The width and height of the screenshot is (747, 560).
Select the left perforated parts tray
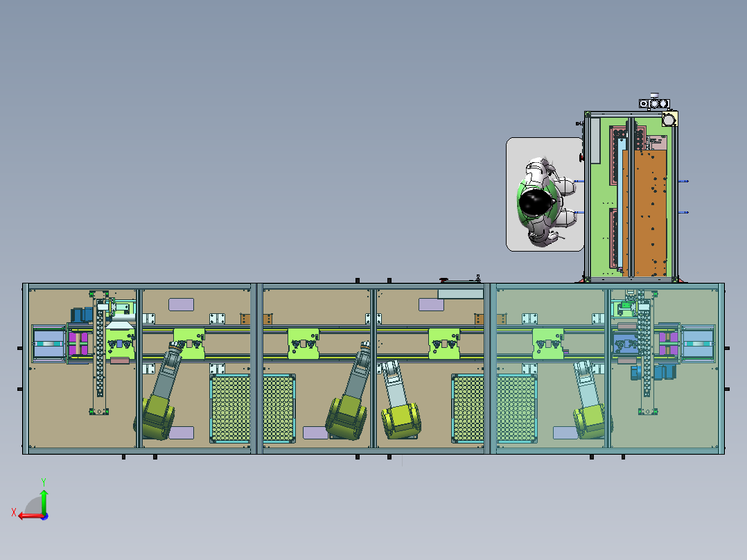[253, 408]
